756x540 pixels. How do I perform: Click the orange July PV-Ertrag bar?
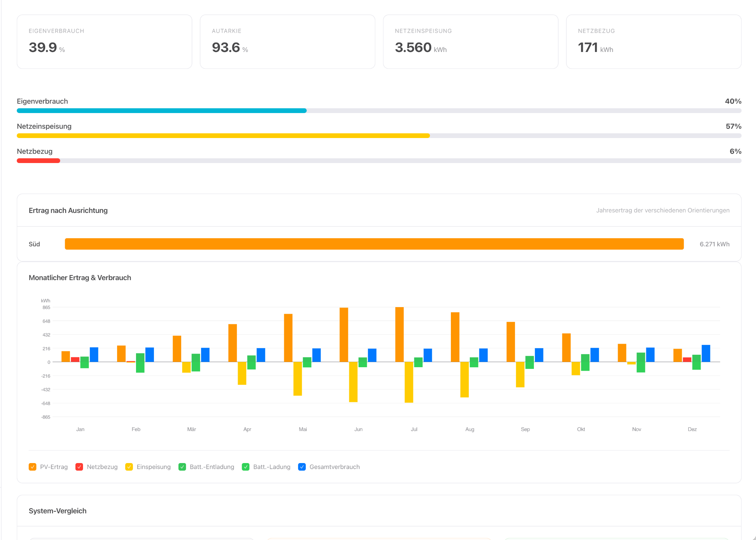point(399,334)
